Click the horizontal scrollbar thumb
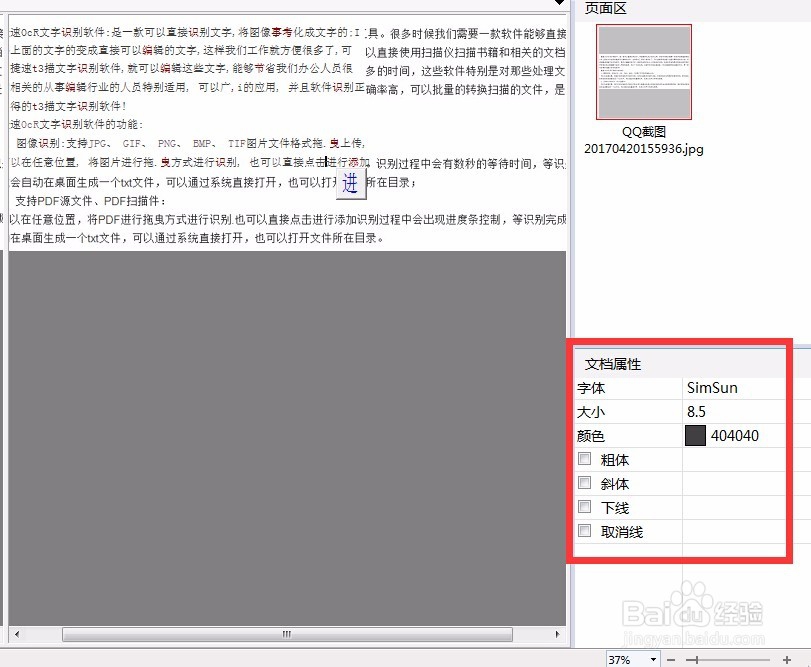Viewport: 811px width, 667px height. click(x=285, y=634)
